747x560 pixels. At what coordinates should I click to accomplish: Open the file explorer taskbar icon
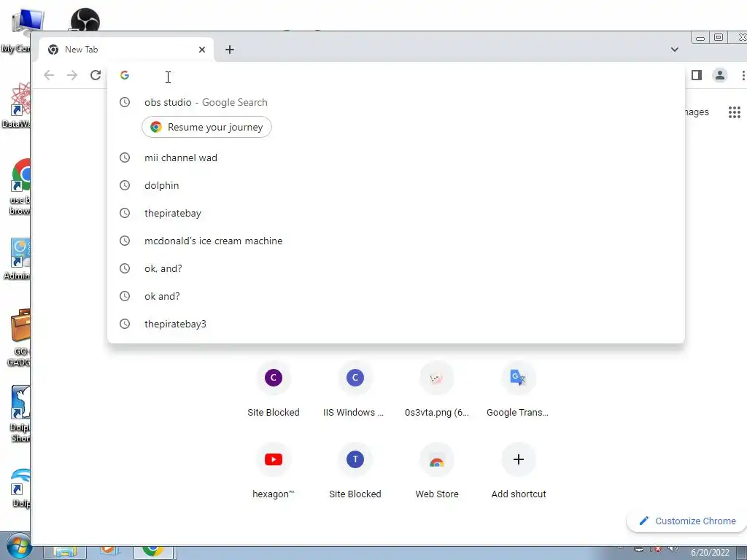tap(65, 552)
